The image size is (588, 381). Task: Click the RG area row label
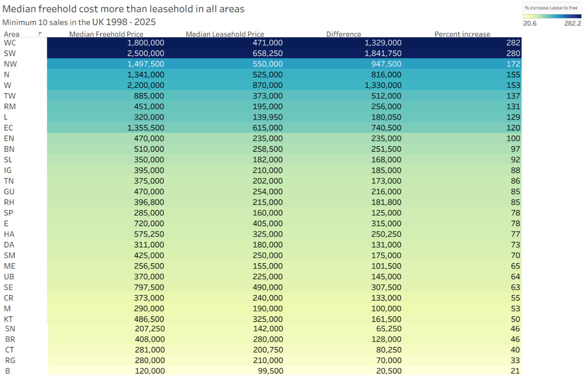[x=10, y=360]
